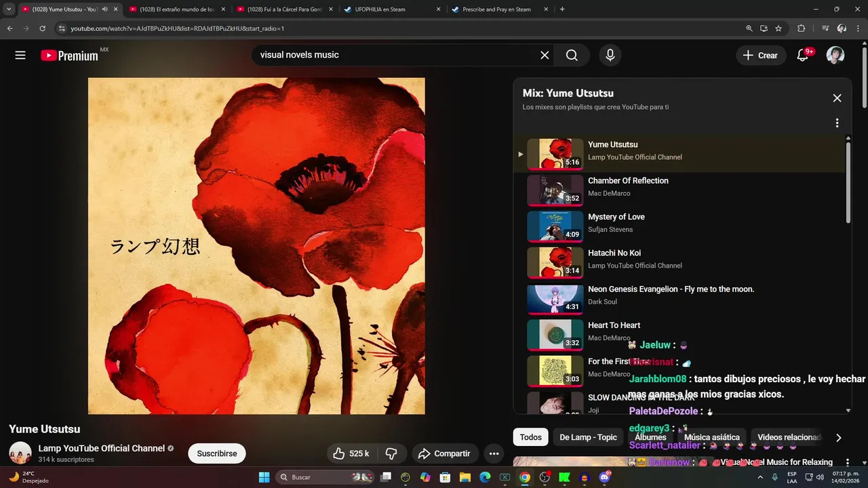Close the Mix playlist panel
Image resolution: width=868 pixels, height=488 pixels.
click(x=837, y=98)
